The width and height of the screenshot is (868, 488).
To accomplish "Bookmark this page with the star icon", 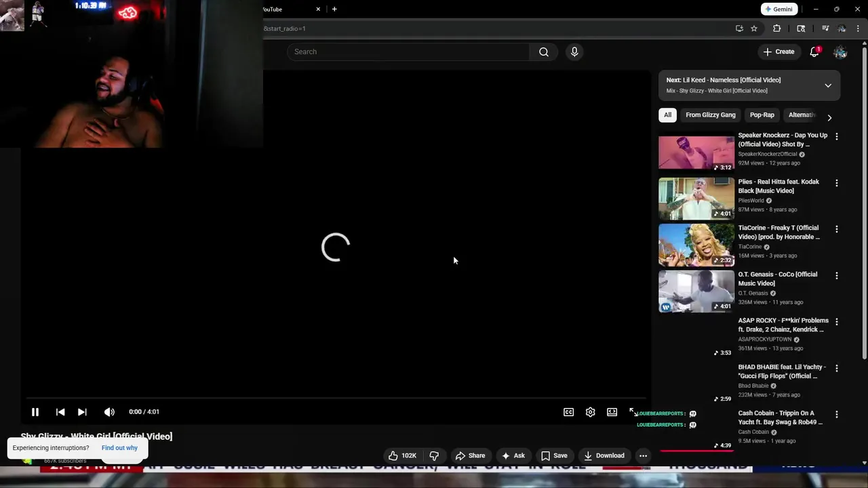I will click(754, 28).
